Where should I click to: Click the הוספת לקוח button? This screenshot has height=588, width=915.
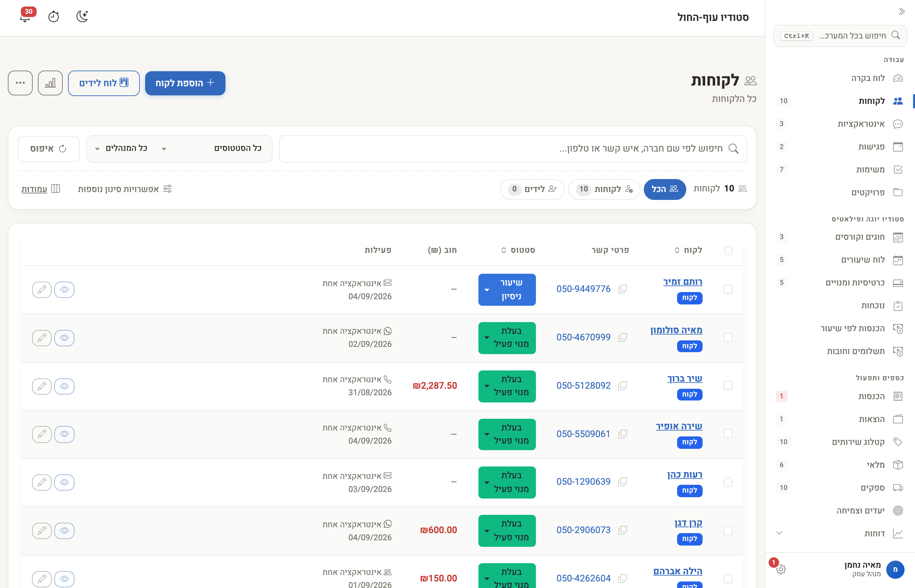click(185, 83)
